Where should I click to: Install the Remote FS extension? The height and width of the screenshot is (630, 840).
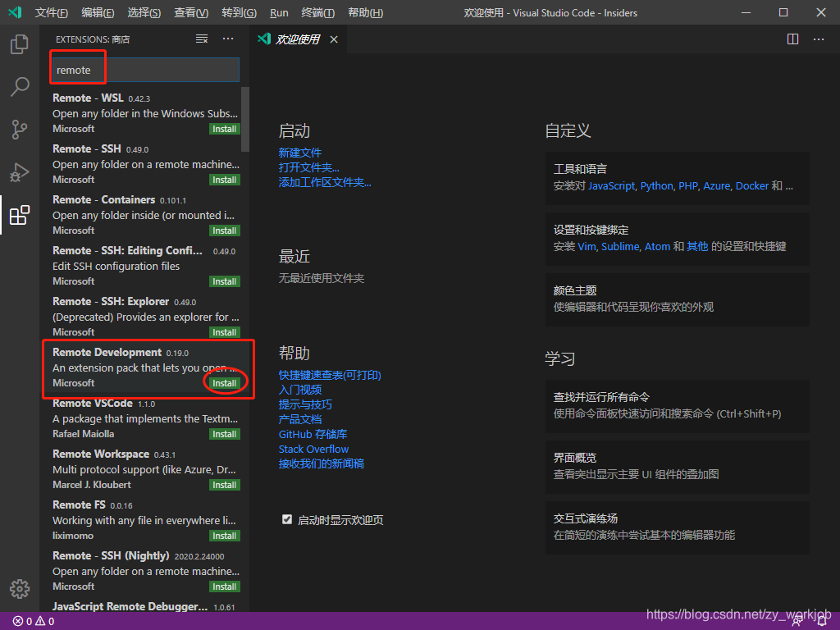point(225,536)
